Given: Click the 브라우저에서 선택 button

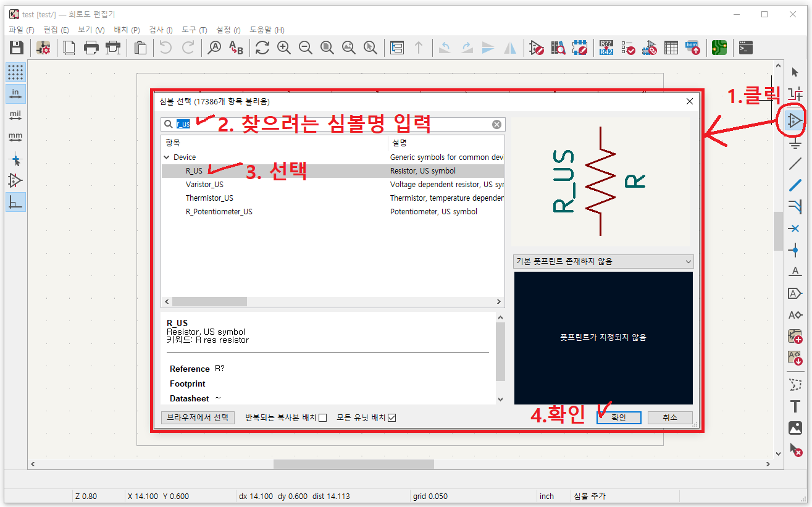Looking at the screenshot, I should point(198,417).
